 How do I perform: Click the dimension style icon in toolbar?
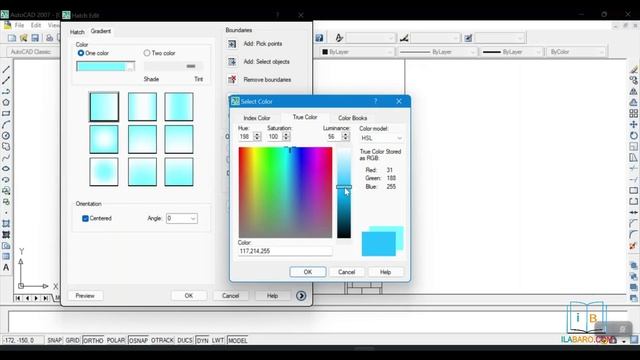(x=404, y=38)
